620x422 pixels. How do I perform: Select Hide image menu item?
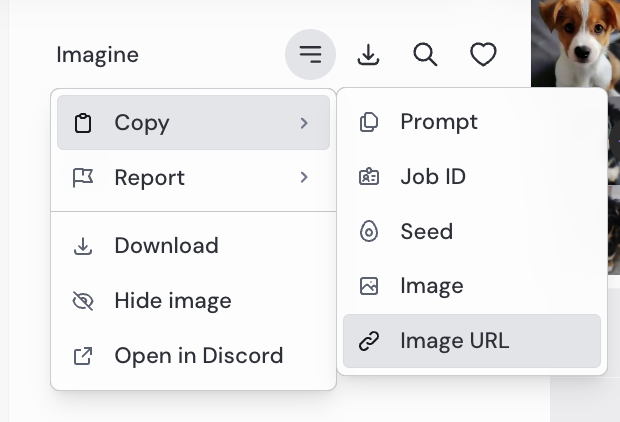(193, 301)
